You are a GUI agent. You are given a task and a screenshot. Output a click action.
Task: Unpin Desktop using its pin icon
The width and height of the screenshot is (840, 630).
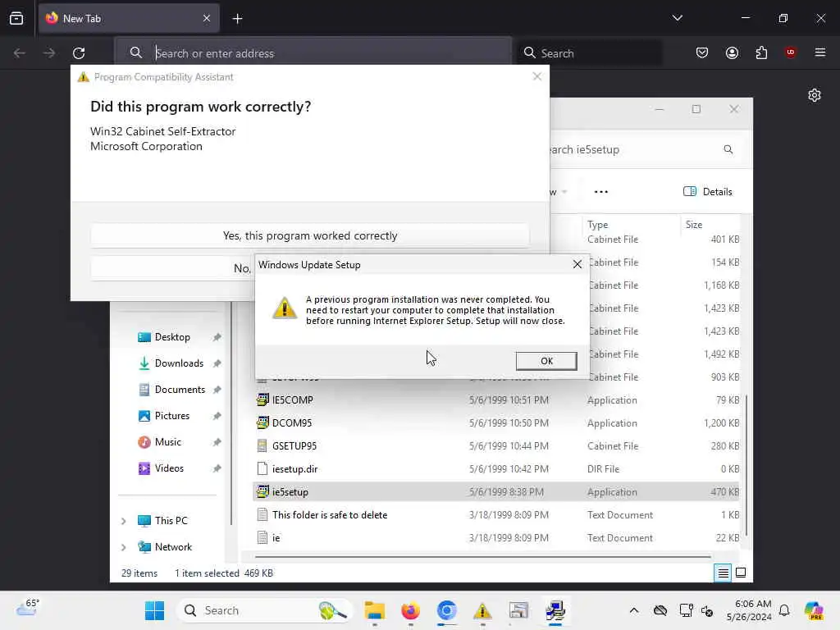(217, 337)
